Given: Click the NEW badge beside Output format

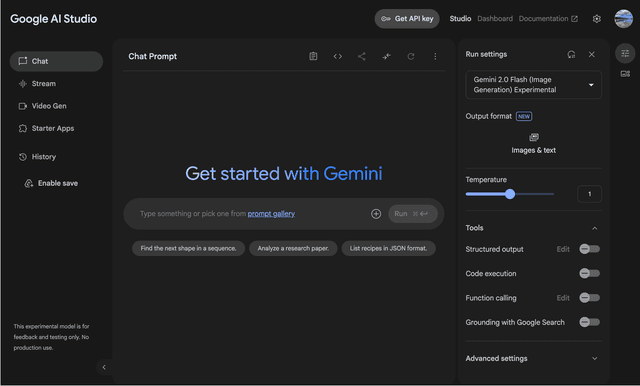Looking at the screenshot, I should click(x=524, y=116).
